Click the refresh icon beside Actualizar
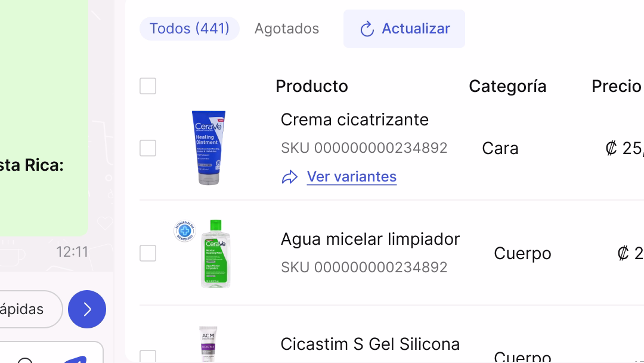 click(367, 29)
